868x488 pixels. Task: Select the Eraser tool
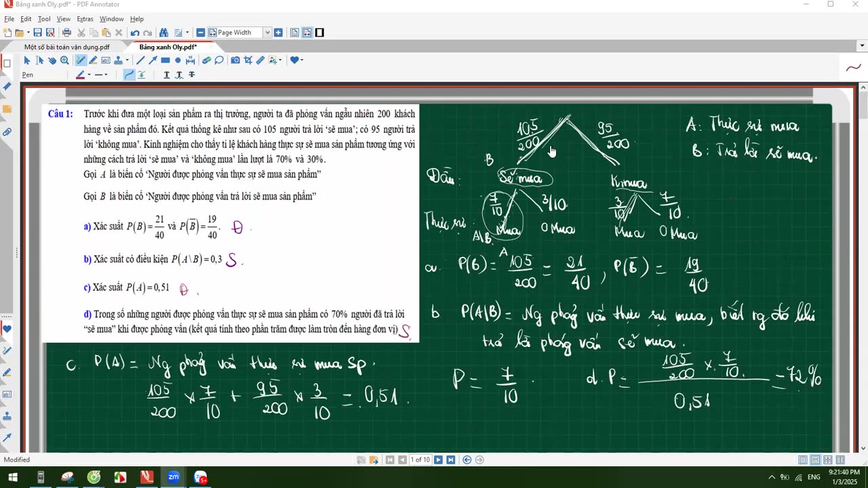click(x=206, y=60)
